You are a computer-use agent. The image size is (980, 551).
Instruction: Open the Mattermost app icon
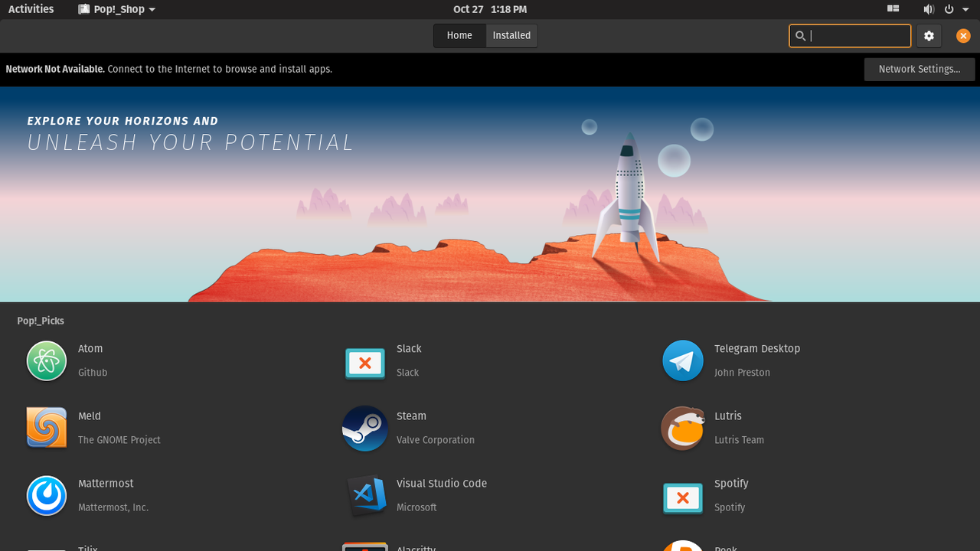[47, 495]
